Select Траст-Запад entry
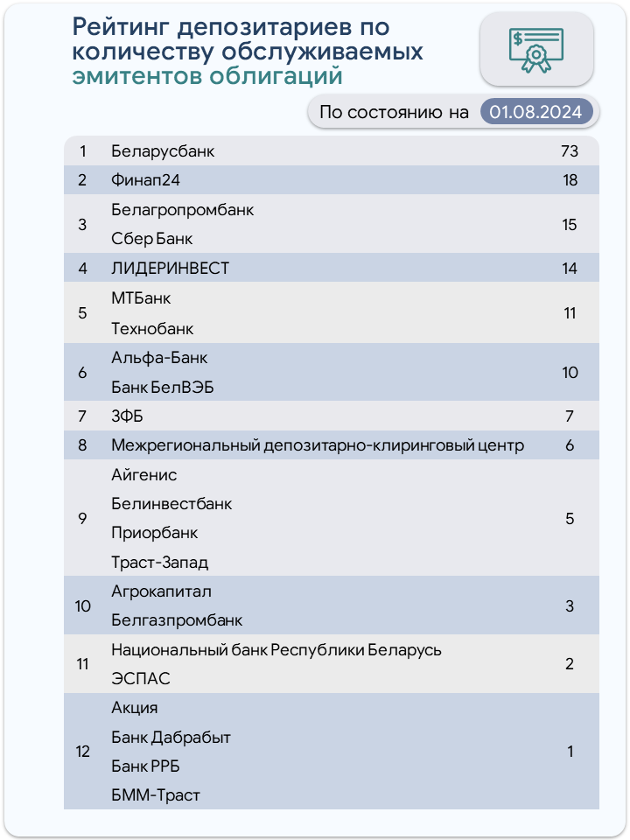This screenshot has height=840, width=630. pos(159,563)
